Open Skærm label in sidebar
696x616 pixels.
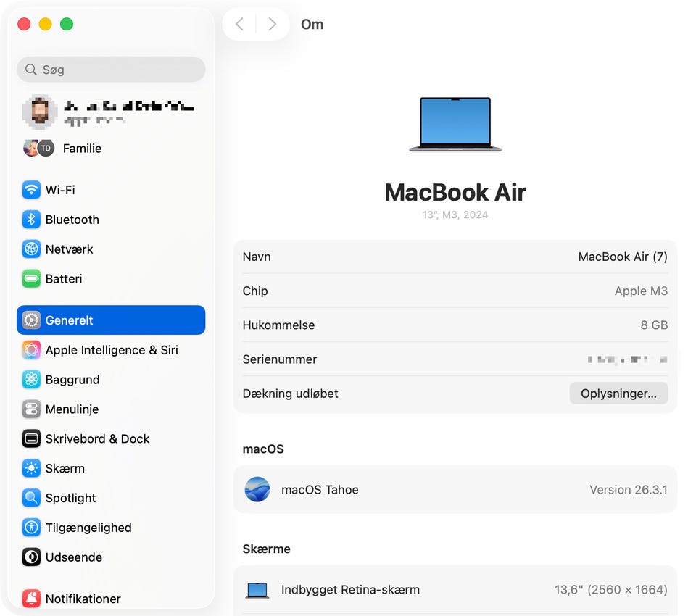click(x=65, y=469)
